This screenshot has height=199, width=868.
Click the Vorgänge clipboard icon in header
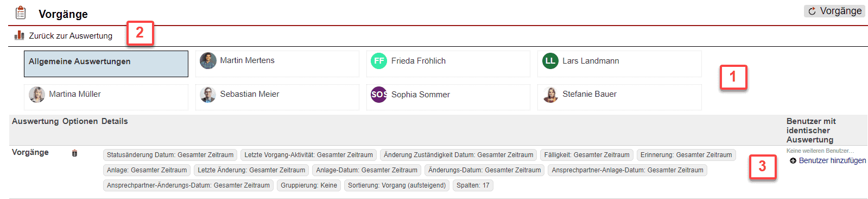point(21,13)
